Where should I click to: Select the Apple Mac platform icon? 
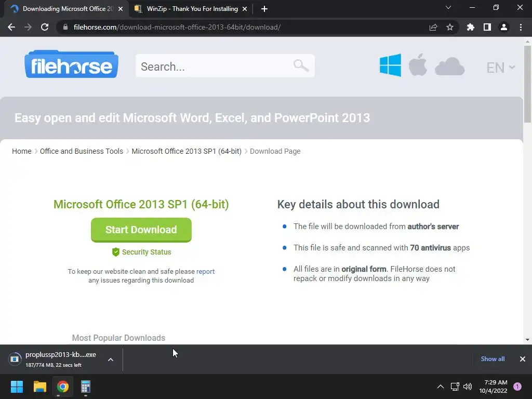(x=418, y=64)
